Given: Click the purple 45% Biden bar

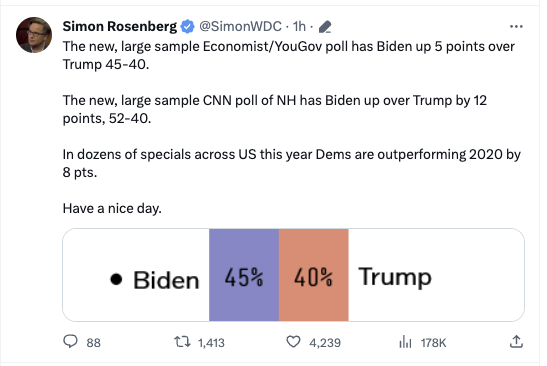Looking at the screenshot, I should click(x=244, y=275).
